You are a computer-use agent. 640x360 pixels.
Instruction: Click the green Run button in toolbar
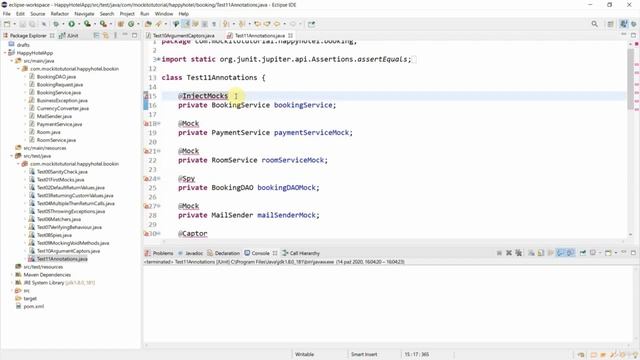(x=72, y=24)
